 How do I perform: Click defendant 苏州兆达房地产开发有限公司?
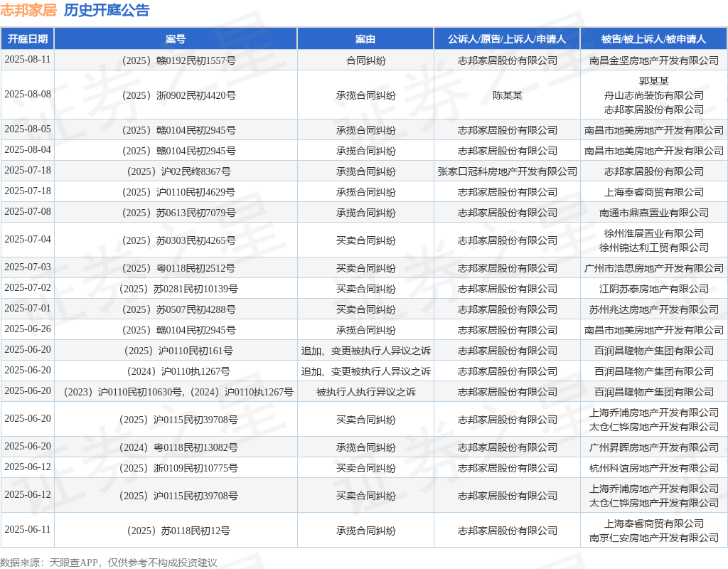pos(654,309)
